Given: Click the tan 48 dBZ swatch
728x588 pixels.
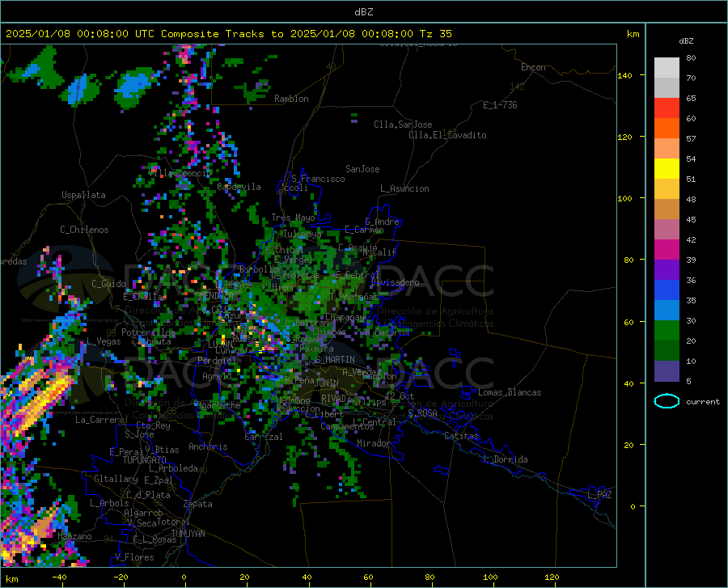Looking at the screenshot, I should (x=667, y=209).
